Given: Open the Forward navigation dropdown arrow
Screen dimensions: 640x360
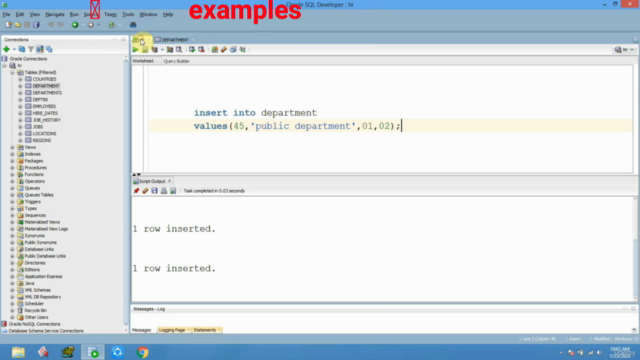Looking at the screenshot, I should pos(98,25).
